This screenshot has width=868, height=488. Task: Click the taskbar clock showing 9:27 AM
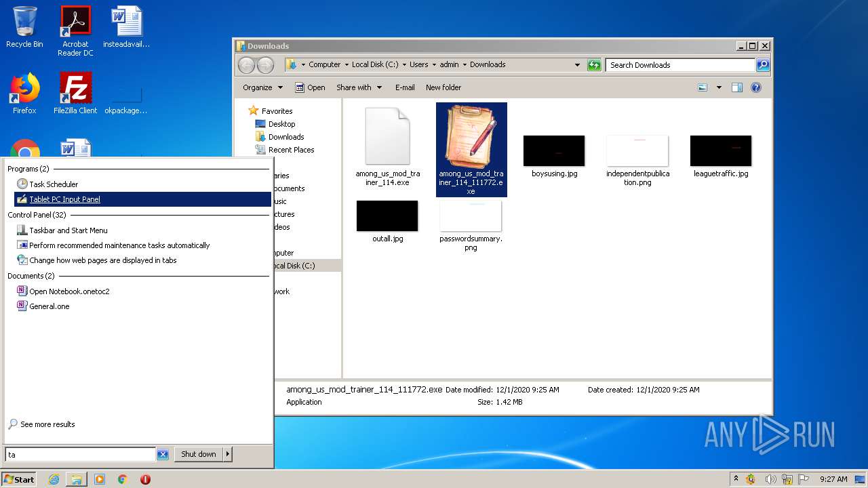pos(833,479)
